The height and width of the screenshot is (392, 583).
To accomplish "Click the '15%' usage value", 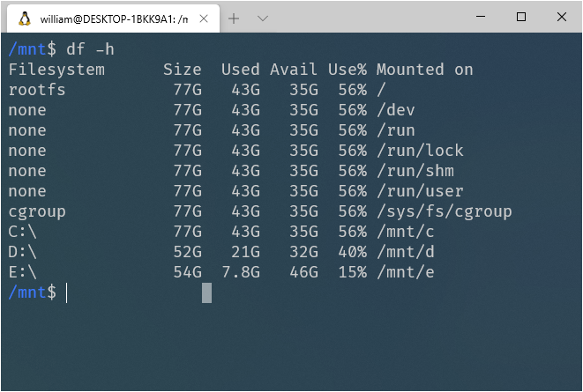I will [353, 272].
